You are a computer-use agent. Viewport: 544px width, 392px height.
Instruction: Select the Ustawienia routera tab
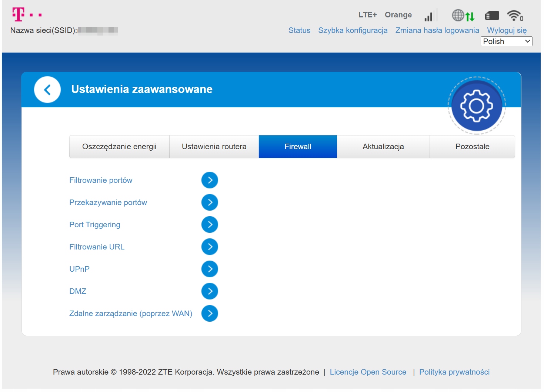(x=214, y=147)
